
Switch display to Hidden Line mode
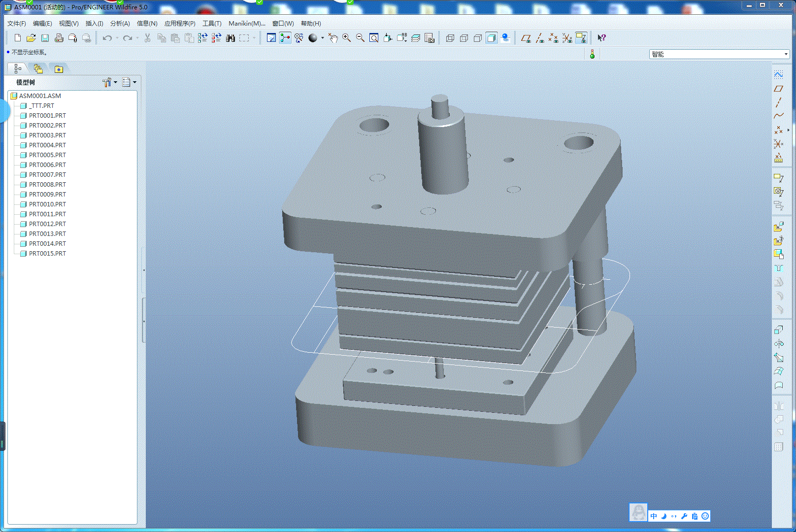(x=464, y=38)
